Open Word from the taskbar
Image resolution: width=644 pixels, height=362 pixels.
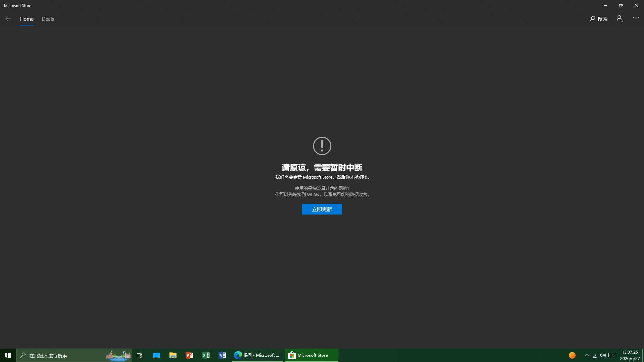click(x=222, y=355)
